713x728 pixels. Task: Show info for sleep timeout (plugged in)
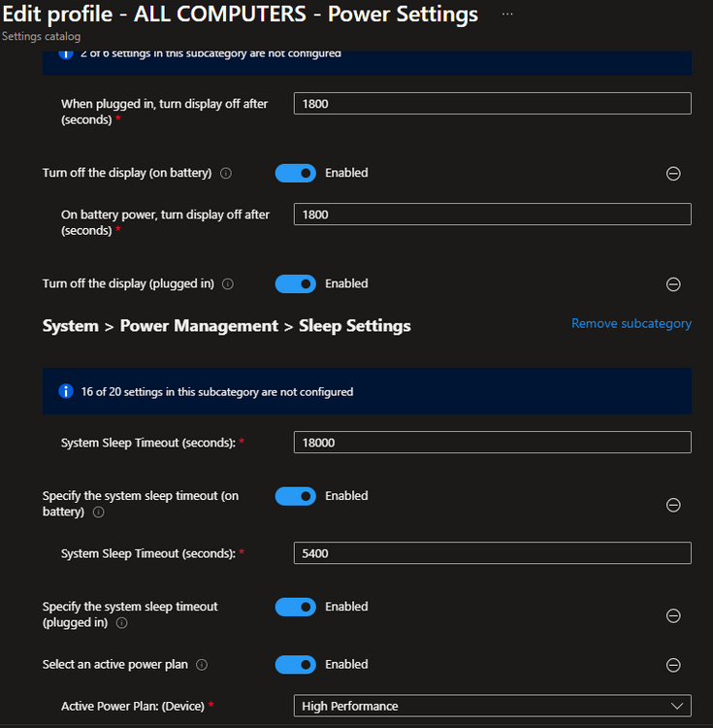[x=121, y=622]
